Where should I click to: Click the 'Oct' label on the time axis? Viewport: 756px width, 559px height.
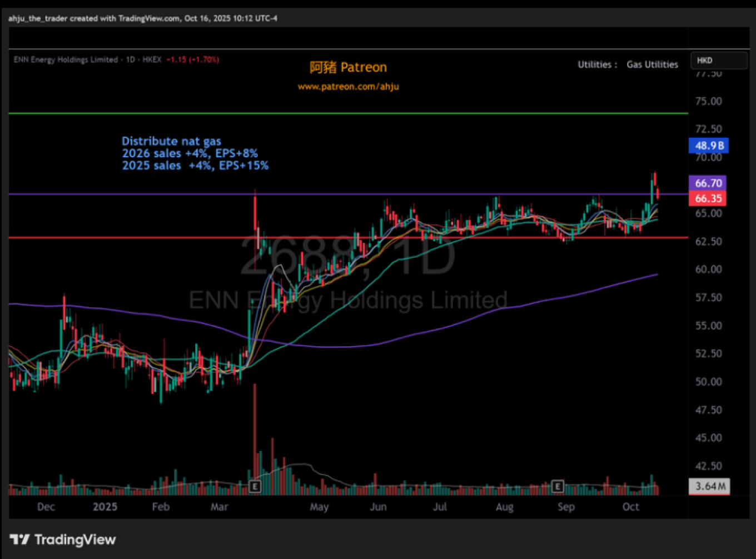(630, 507)
